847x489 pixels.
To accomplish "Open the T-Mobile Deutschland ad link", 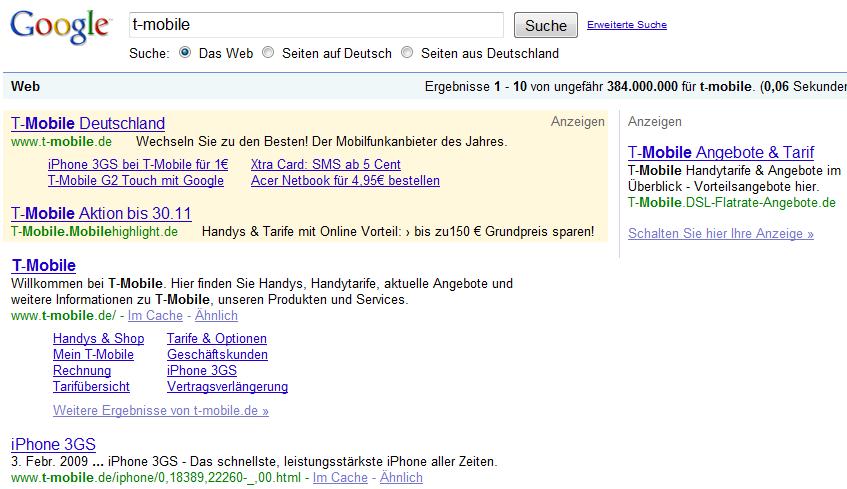I will coord(88,123).
